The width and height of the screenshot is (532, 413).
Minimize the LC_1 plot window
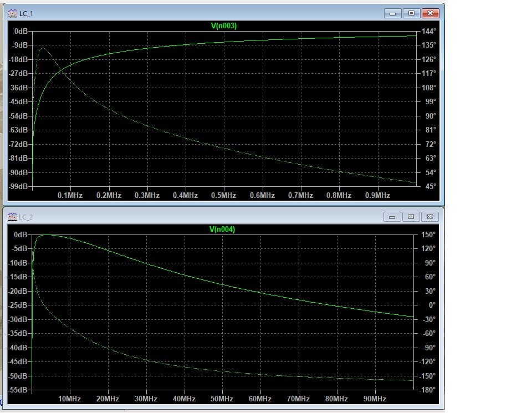click(392, 13)
